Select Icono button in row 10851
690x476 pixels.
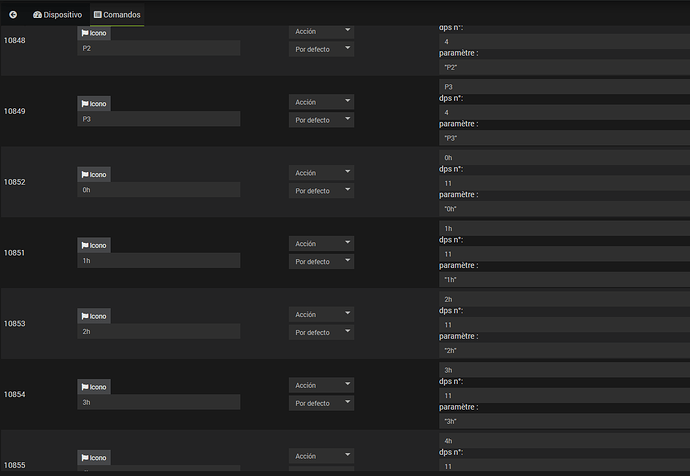93,245
